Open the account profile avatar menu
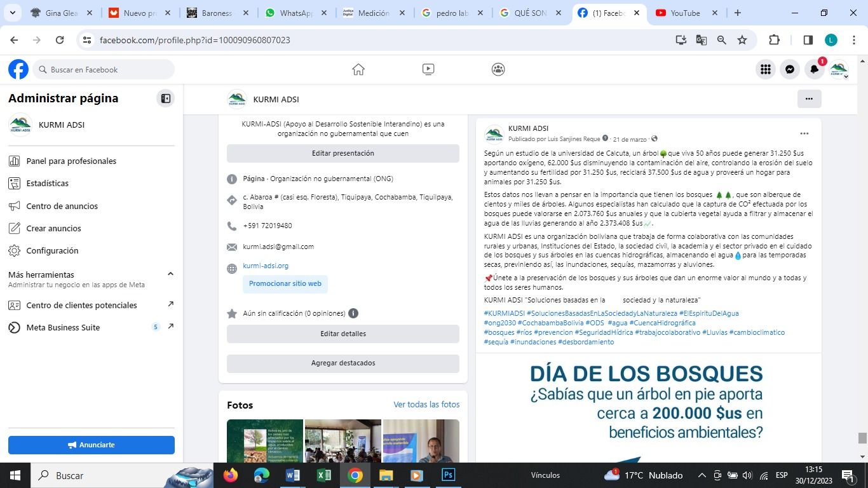The image size is (868, 488). (839, 69)
